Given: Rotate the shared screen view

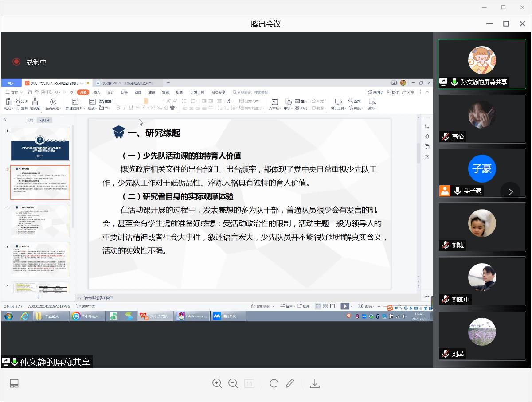Looking at the screenshot, I should point(274,384).
